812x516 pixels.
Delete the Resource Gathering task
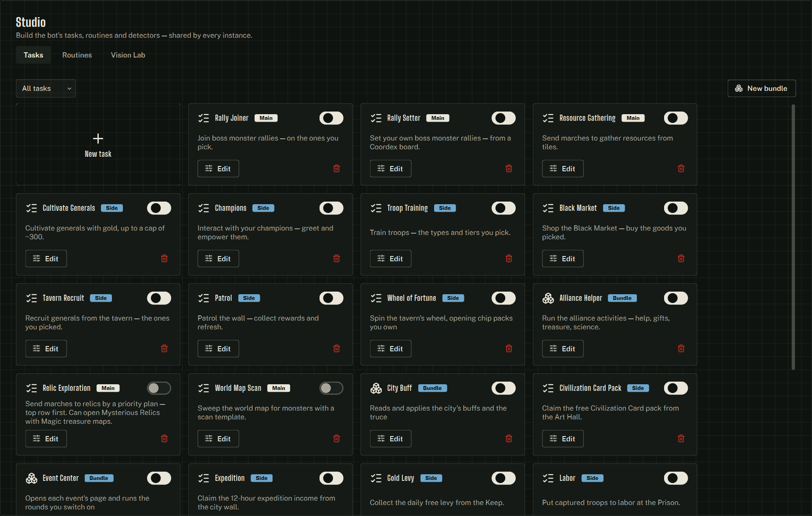pyautogui.click(x=681, y=169)
